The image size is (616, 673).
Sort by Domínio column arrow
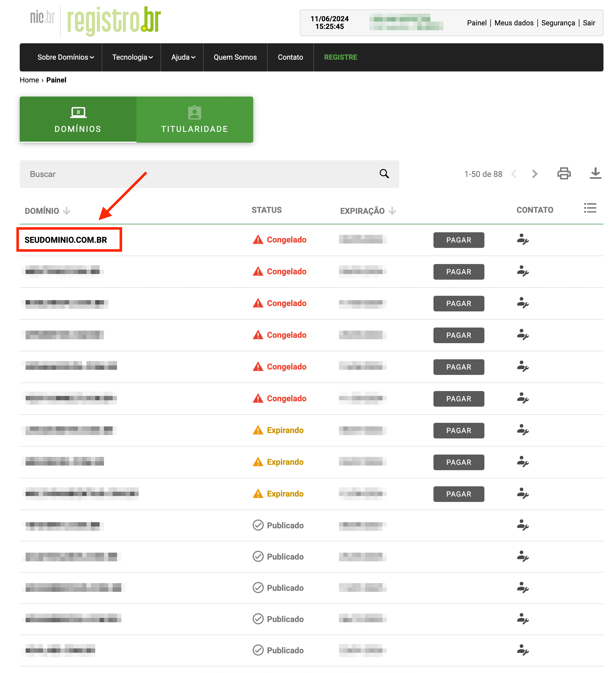pos(67,211)
